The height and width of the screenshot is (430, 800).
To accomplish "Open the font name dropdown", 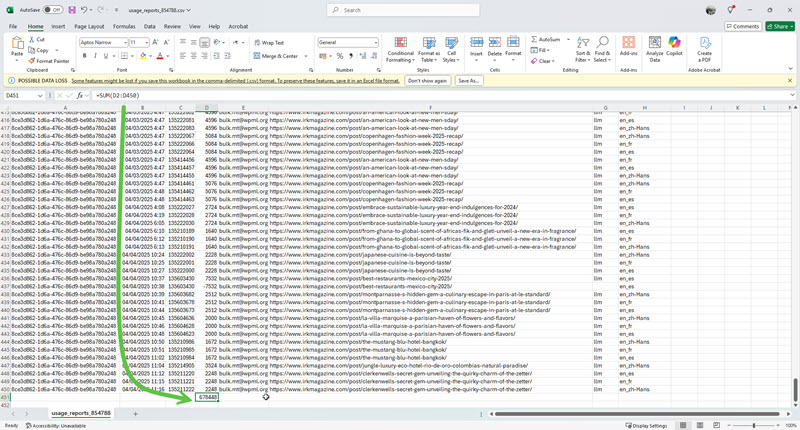I will tap(126, 42).
